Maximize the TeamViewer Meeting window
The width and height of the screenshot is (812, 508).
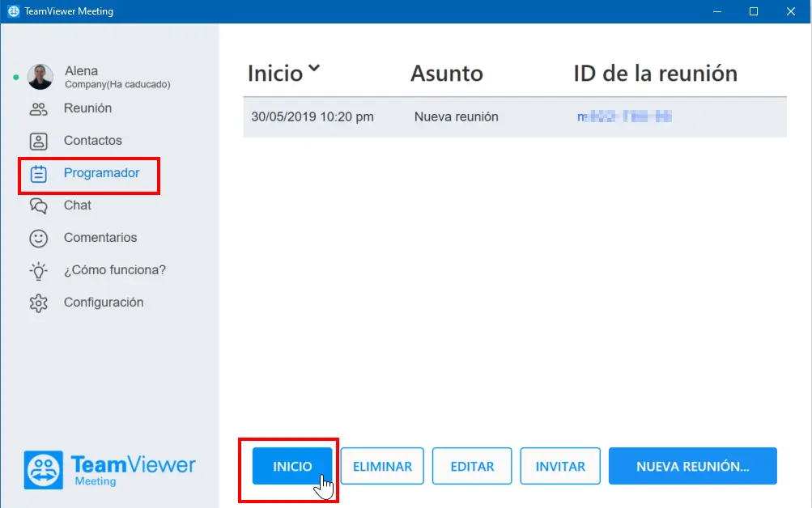754,11
